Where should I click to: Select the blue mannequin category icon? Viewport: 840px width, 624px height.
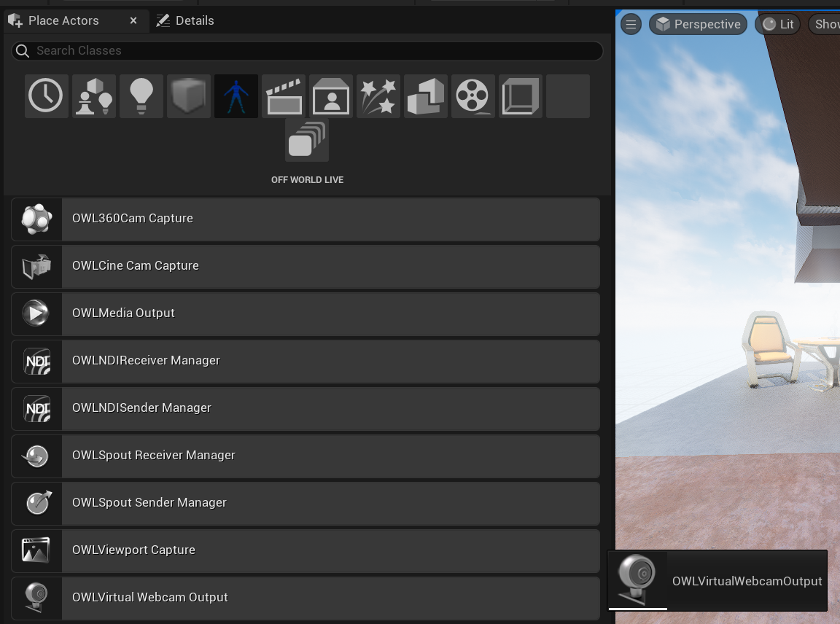236,96
